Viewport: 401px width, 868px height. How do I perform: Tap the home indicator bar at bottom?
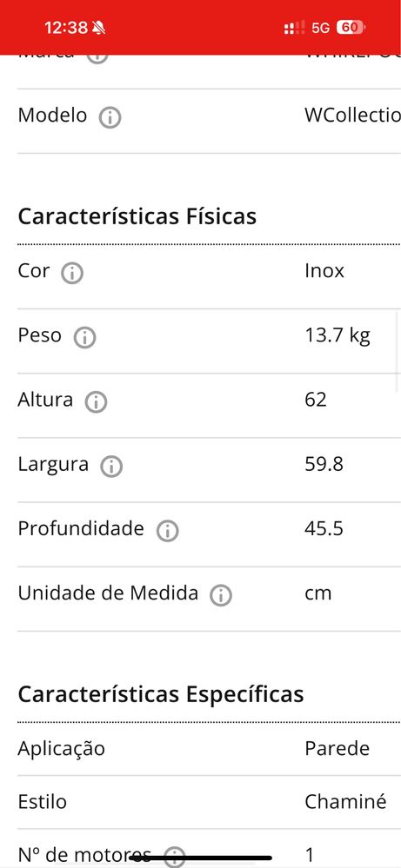coord(200,858)
